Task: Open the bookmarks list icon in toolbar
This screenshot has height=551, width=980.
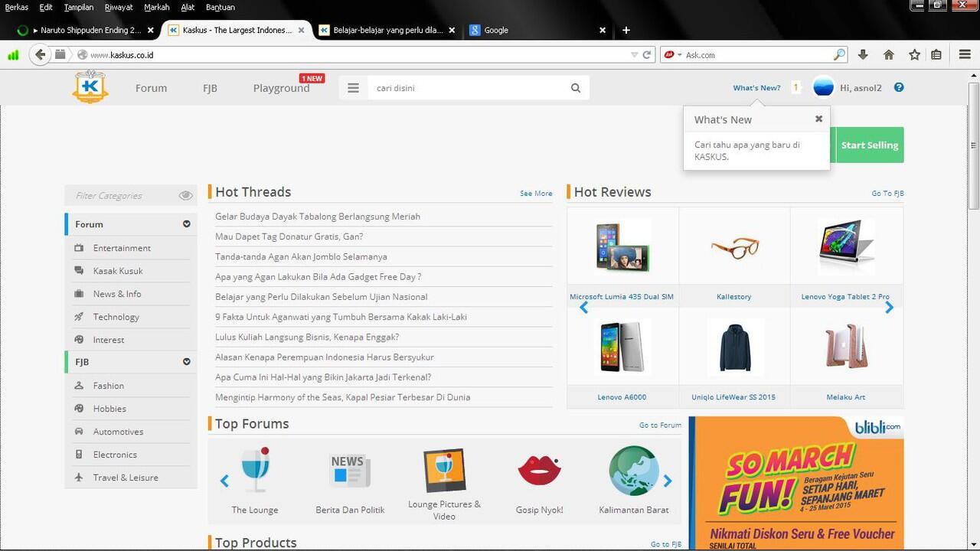Action: (936, 54)
